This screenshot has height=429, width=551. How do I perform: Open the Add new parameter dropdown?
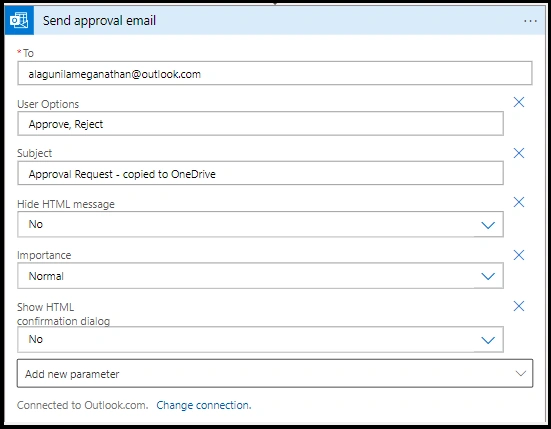pyautogui.click(x=275, y=373)
